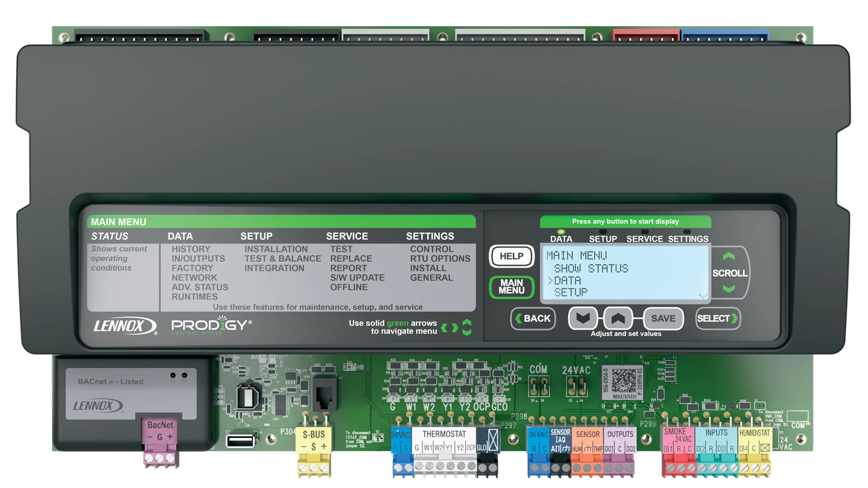Click the SCROLL up green arrow
Viewport: 868px width, 488px height.
[729, 257]
